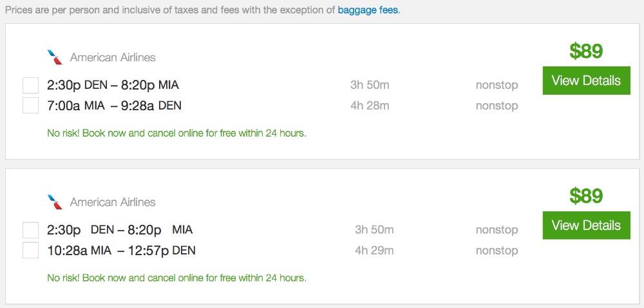Check the box for the 7:00a MIA–DEN flight

[30, 105]
